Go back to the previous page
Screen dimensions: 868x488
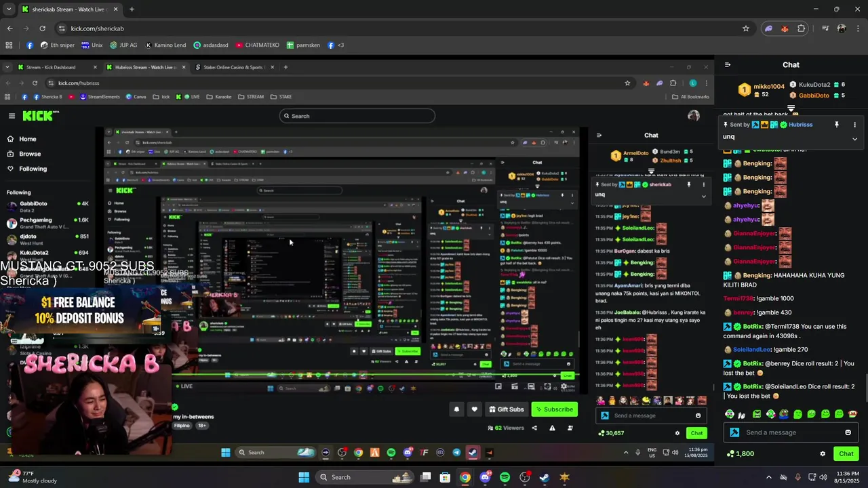pos(9,28)
